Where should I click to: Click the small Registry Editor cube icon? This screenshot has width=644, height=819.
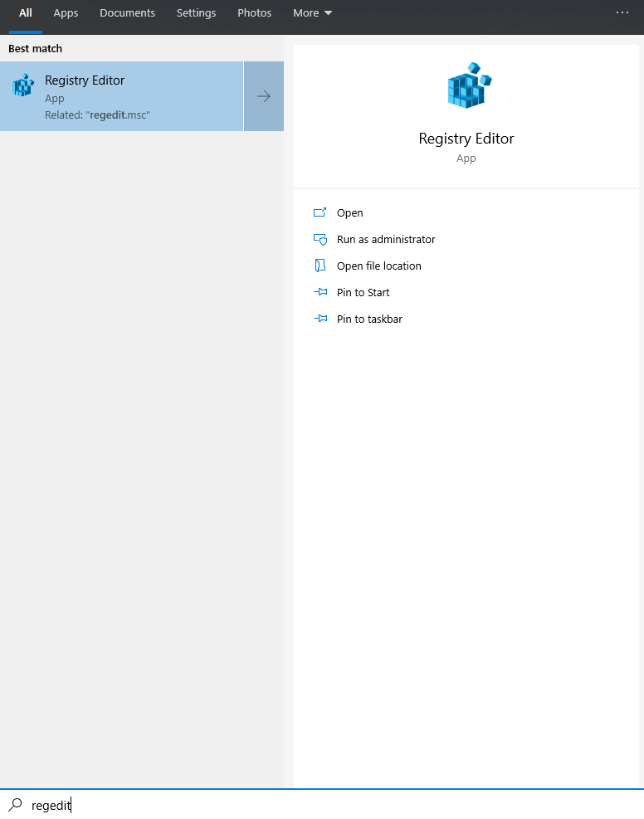coord(23,85)
